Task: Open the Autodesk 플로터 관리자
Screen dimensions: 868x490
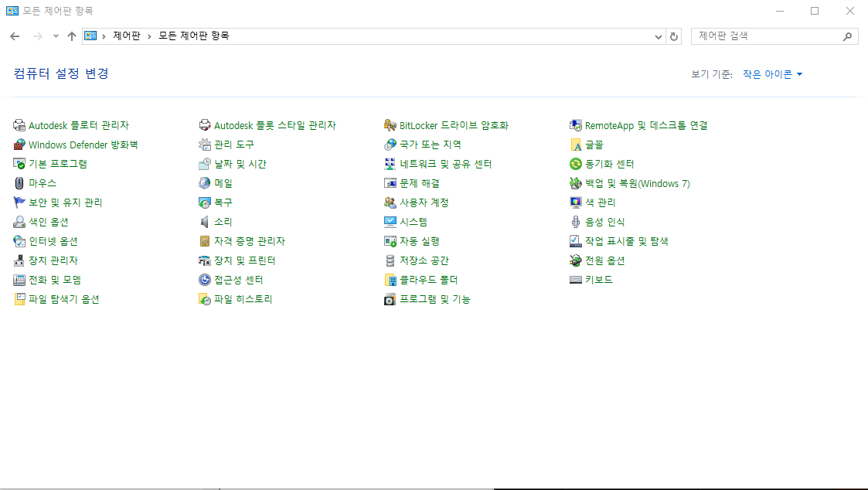Action: pos(77,124)
